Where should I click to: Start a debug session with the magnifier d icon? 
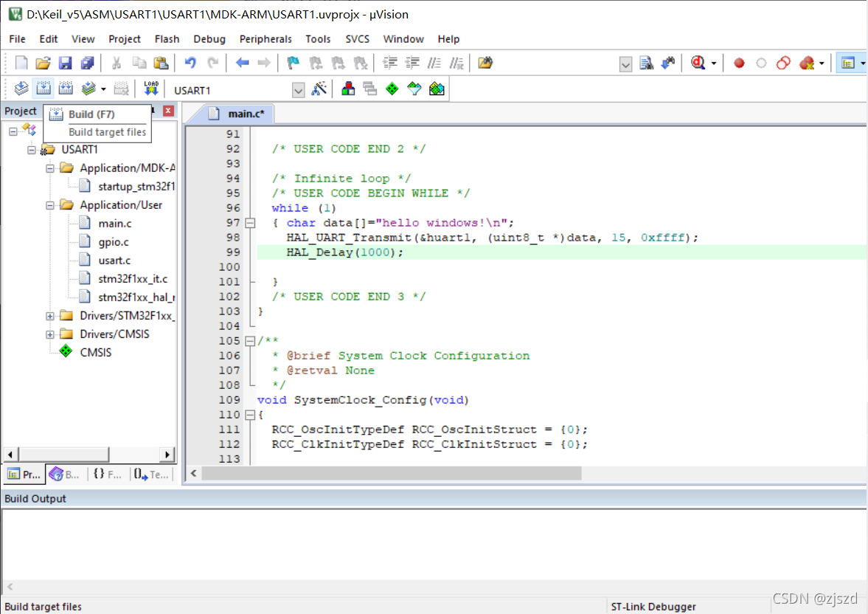[698, 63]
